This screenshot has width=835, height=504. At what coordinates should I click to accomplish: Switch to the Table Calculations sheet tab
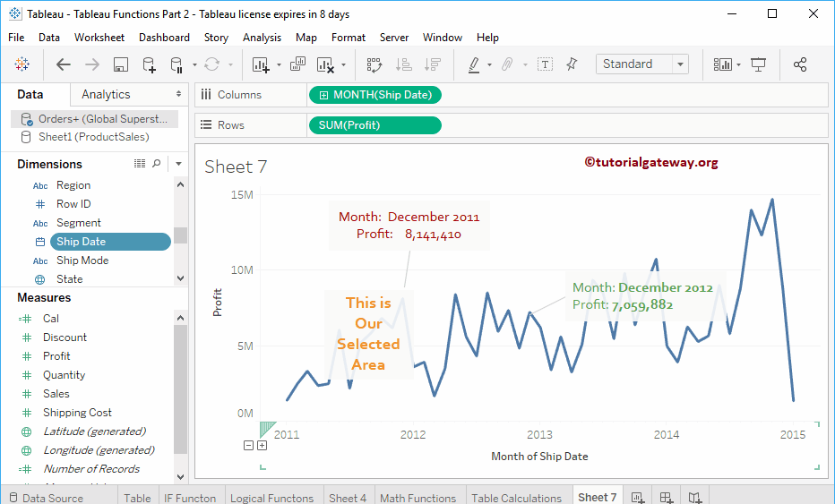[516, 498]
